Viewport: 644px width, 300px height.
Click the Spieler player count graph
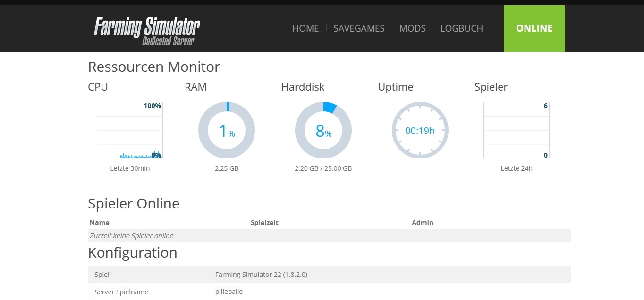(517, 130)
